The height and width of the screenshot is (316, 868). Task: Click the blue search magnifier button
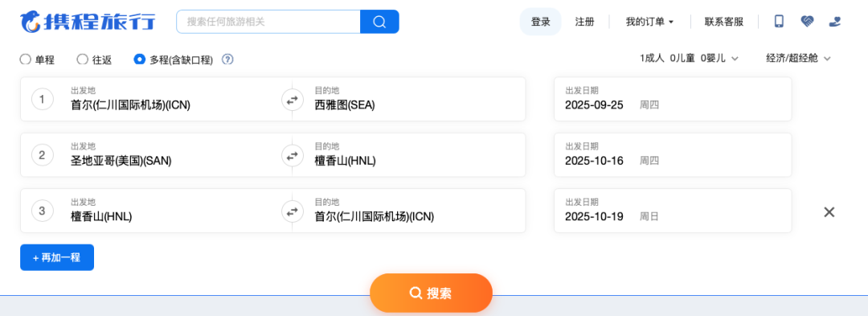tap(379, 22)
